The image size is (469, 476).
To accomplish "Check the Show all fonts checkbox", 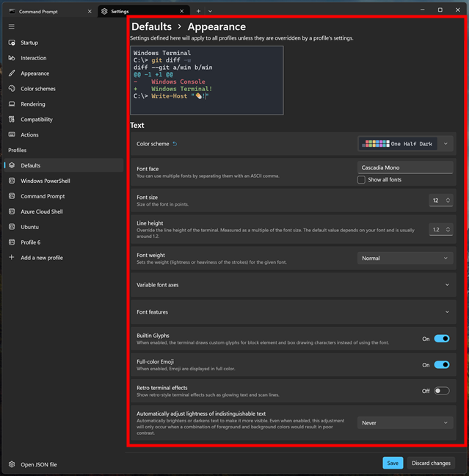I will 361,180.
